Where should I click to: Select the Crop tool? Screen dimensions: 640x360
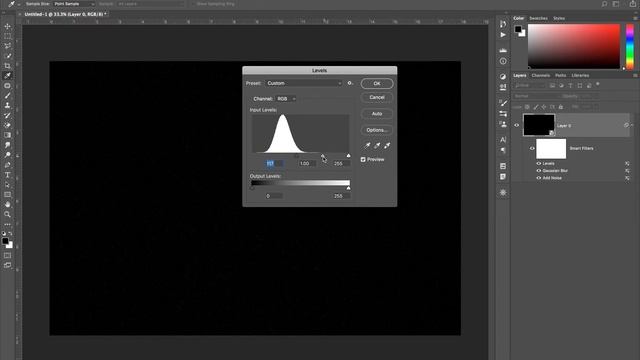pyautogui.click(x=7, y=66)
